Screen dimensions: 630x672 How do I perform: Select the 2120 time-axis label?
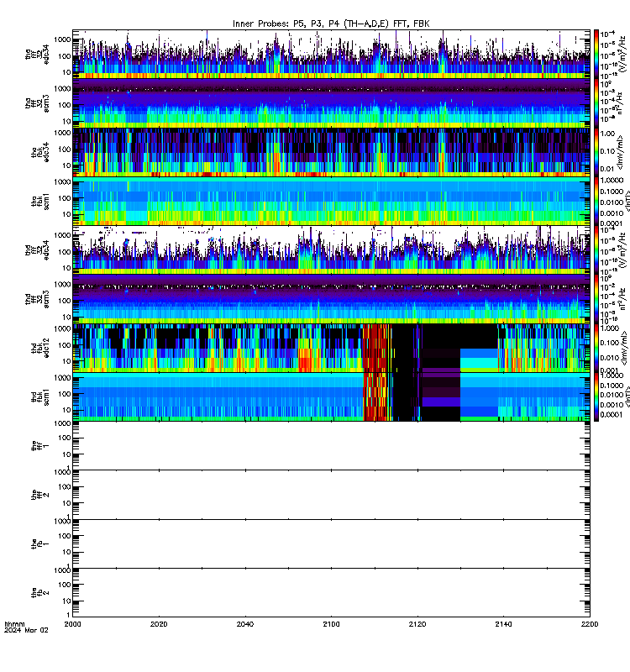coord(417,624)
